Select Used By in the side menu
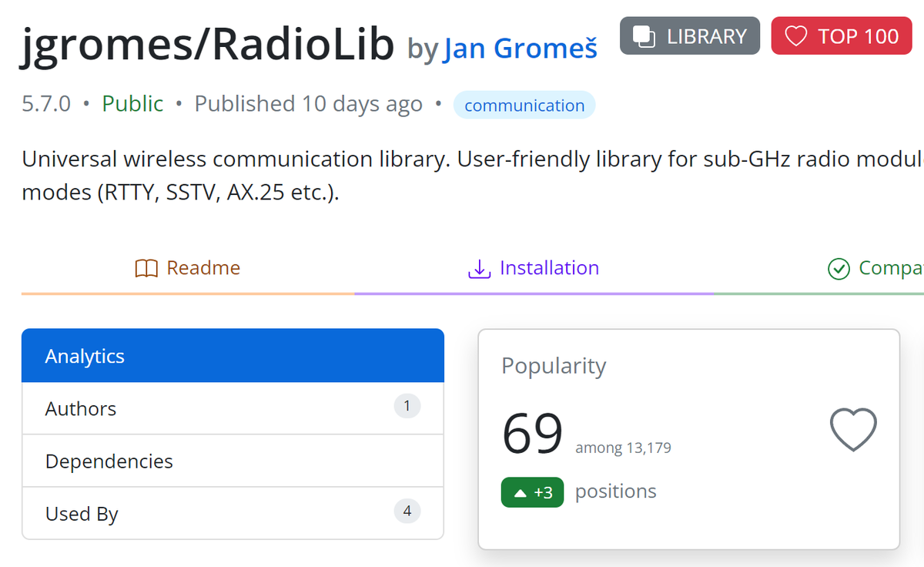 click(x=233, y=513)
